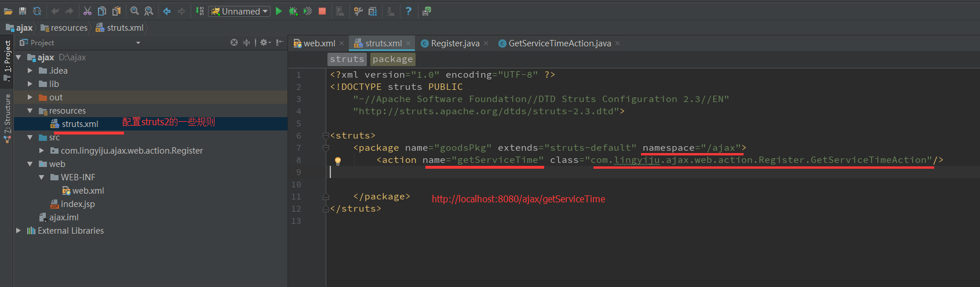This screenshot has width=980, height=287.
Task: Expand the com.lingyiju.ajax.web.action.Register package
Action: tap(42, 151)
